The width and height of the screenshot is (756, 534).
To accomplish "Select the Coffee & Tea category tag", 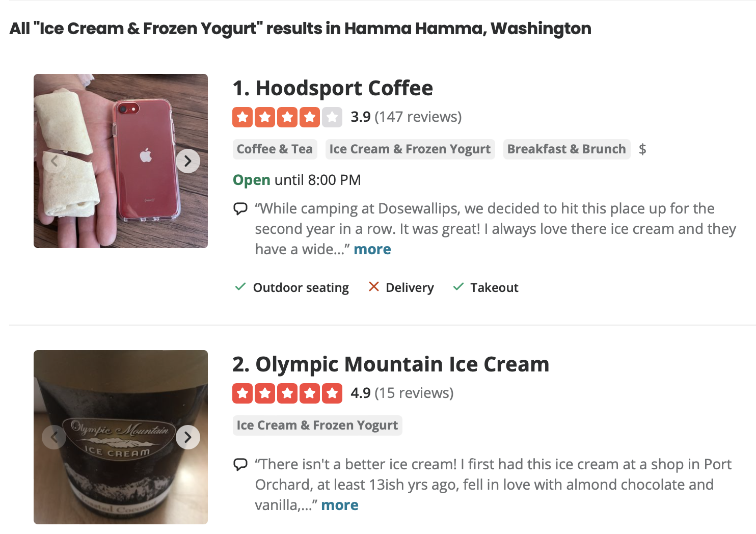I will click(x=275, y=149).
